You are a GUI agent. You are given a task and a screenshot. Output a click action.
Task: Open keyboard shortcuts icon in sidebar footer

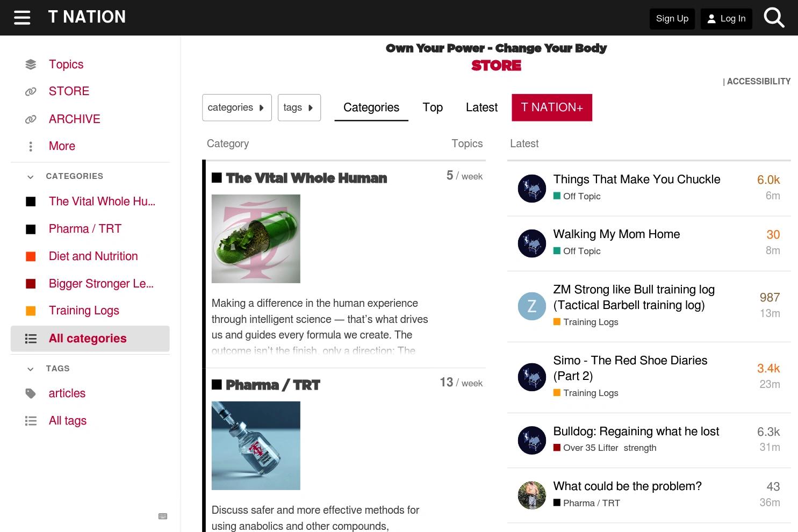click(163, 516)
